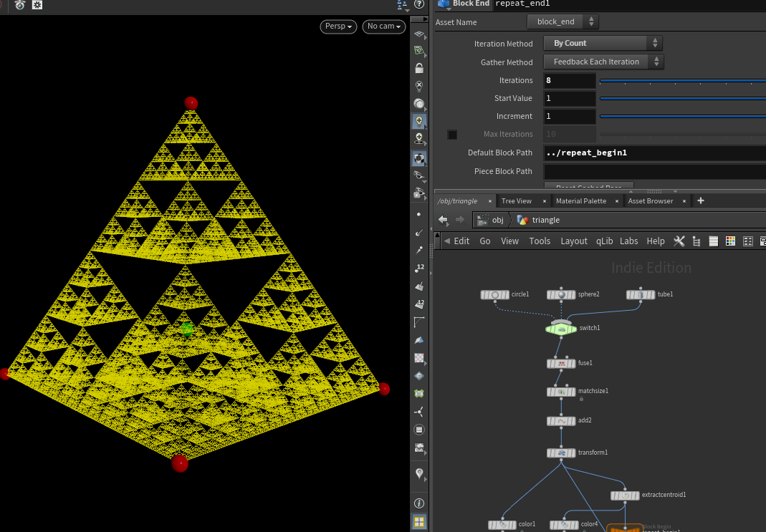Click the Iterations slider track

(x=681, y=81)
